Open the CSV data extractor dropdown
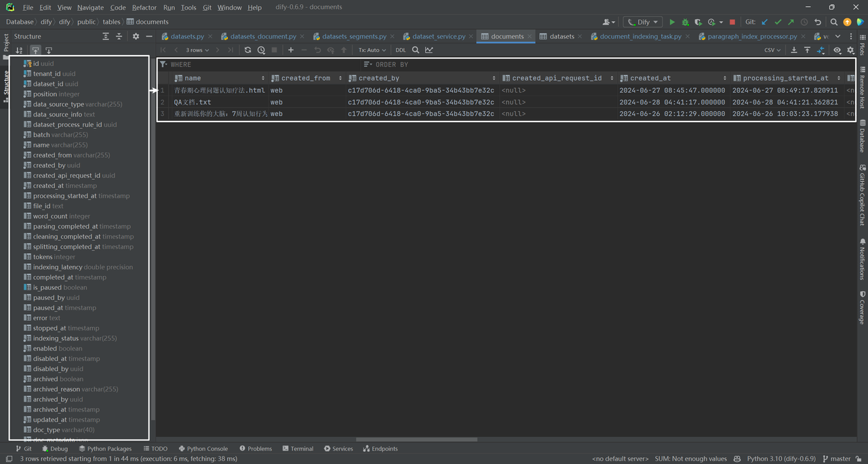The height and width of the screenshot is (464, 868). coord(772,50)
